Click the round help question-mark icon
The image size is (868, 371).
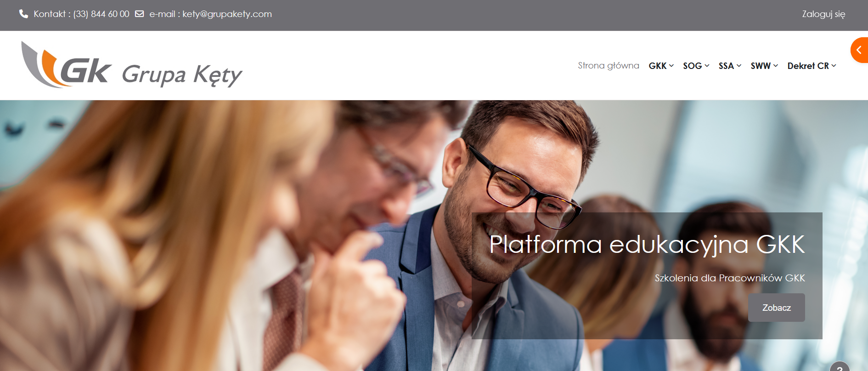tap(840, 367)
